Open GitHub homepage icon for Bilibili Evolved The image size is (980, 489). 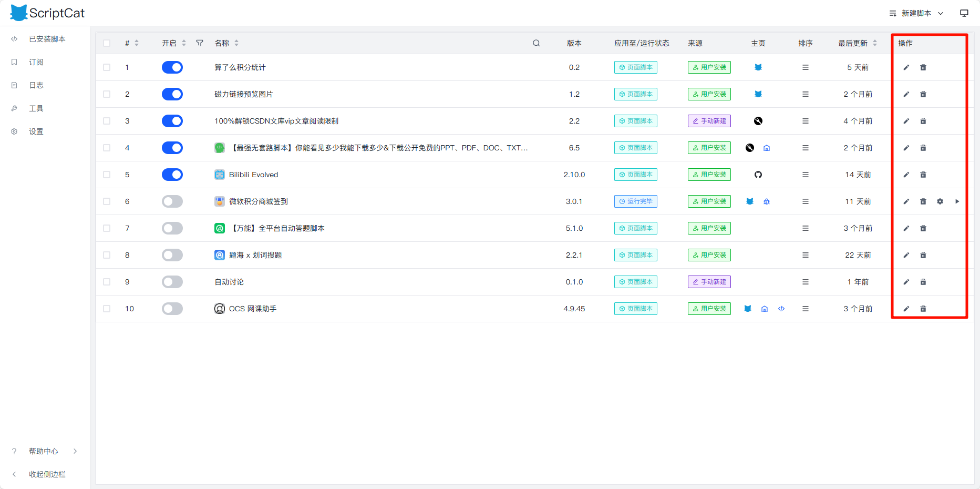point(758,175)
